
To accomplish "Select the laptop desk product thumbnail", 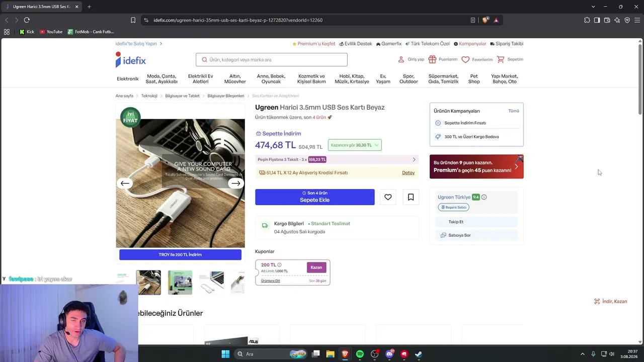I will coord(148,283).
